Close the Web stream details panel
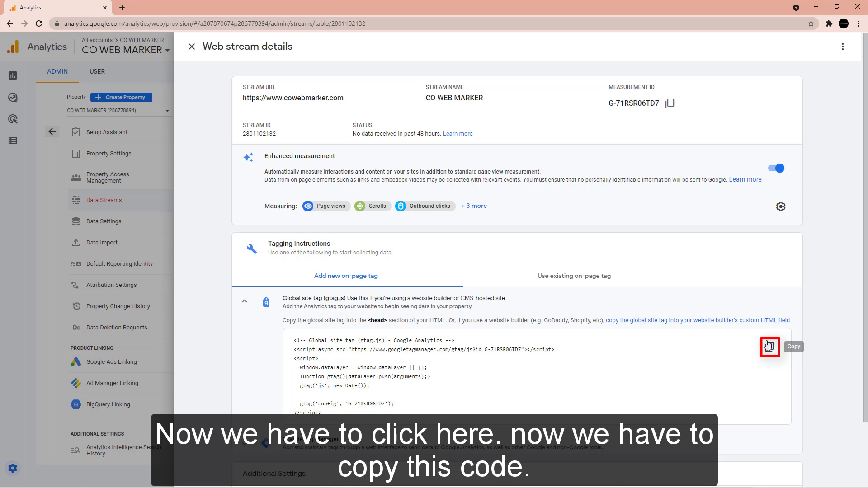The height and width of the screenshot is (488, 868). click(x=192, y=47)
